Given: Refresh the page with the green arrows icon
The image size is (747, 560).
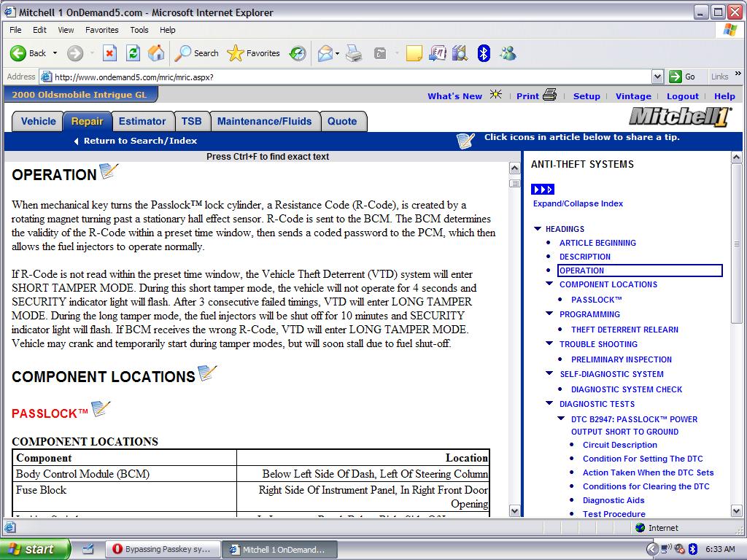Looking at the screenshot, I should (x=133, y=53).
